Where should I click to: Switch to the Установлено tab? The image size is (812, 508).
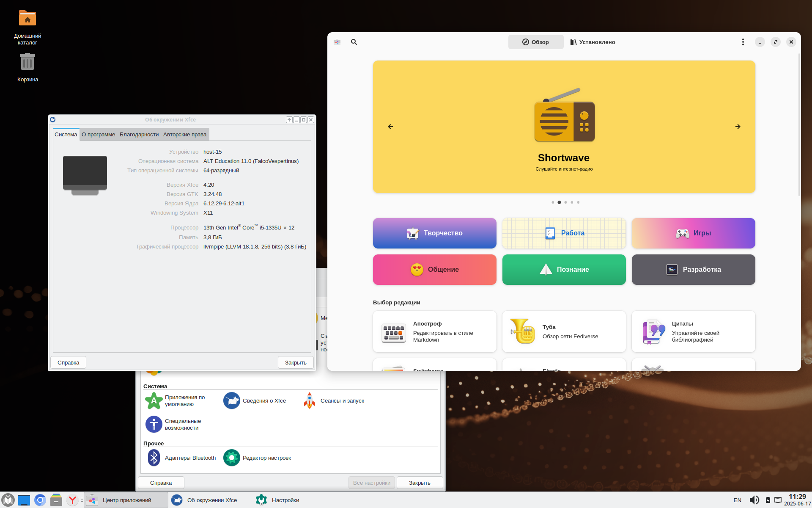point(593,42)
